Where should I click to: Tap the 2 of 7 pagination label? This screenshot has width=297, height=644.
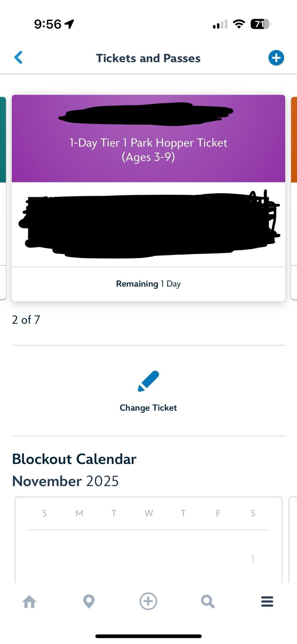26,320
